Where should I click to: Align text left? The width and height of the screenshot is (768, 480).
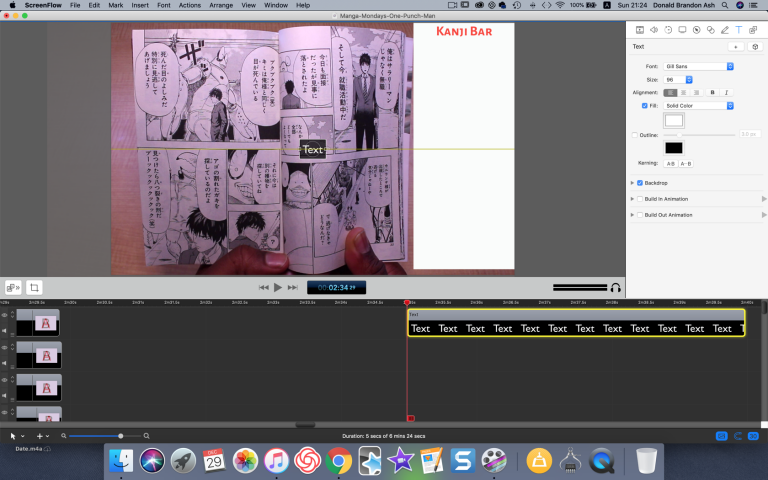(x=670, y=93)
